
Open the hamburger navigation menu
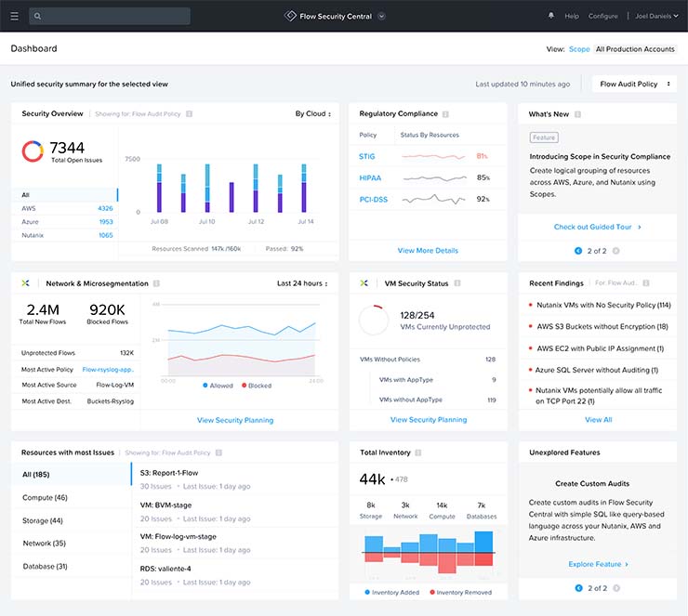(14, 16)
